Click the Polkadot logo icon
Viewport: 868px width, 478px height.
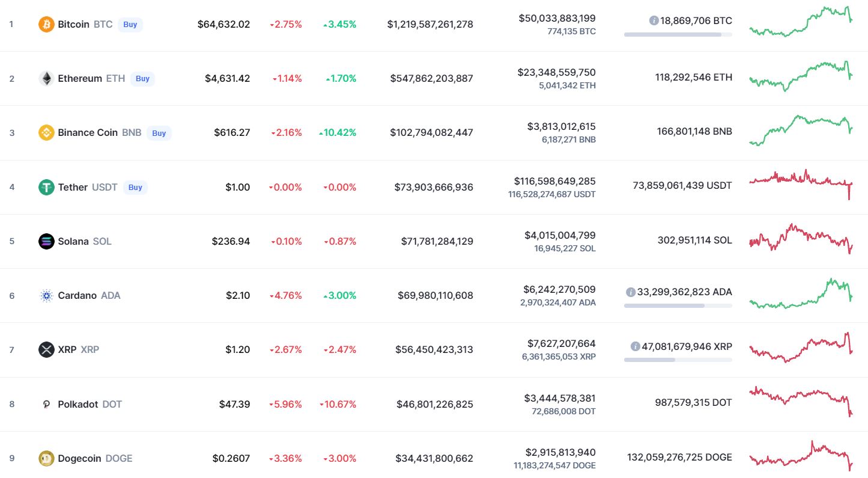[46, 404]
